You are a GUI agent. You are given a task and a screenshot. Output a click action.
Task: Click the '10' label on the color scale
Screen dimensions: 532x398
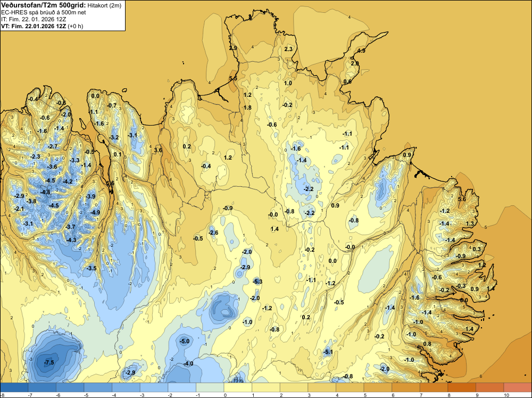click(506, 395)
